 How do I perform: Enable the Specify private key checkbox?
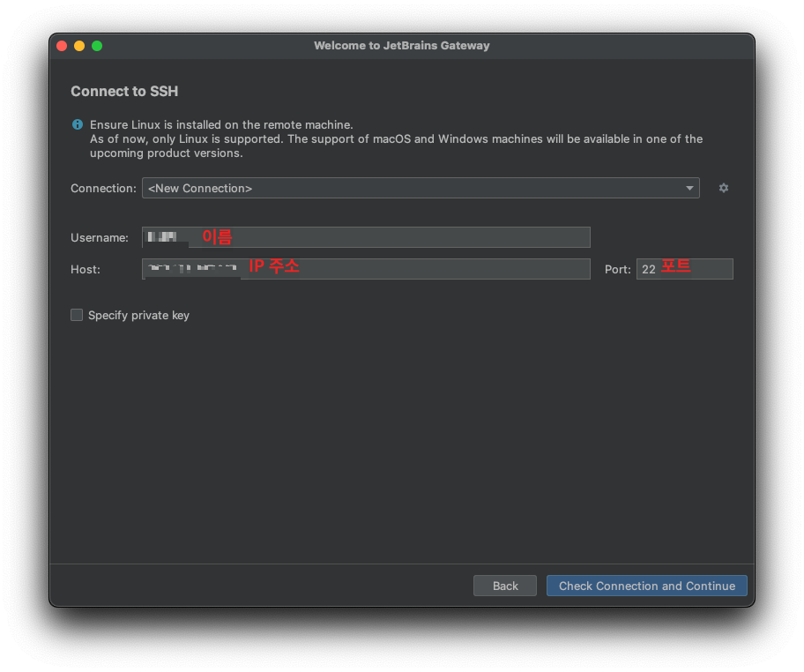[x=77, y=315]
